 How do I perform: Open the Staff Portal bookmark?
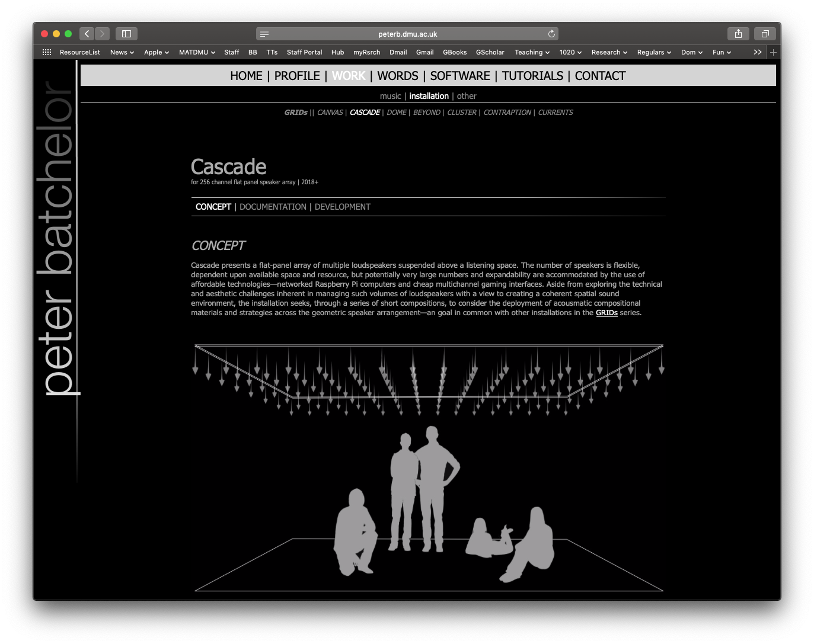305,52
